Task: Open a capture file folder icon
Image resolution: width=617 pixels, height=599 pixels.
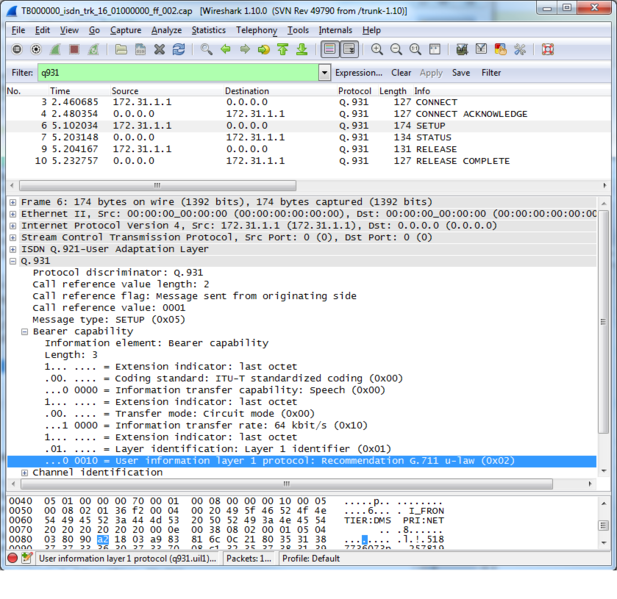Action: 121,50
